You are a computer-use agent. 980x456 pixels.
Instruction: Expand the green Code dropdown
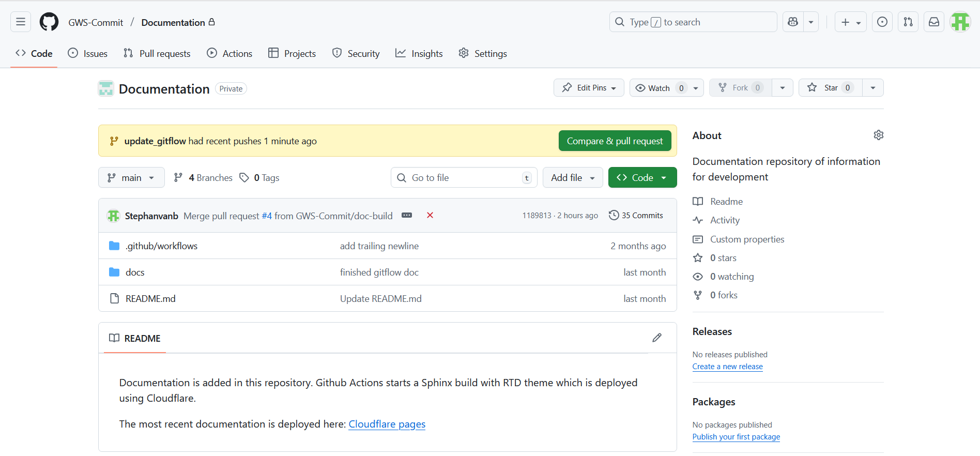[x=642, y=177]
